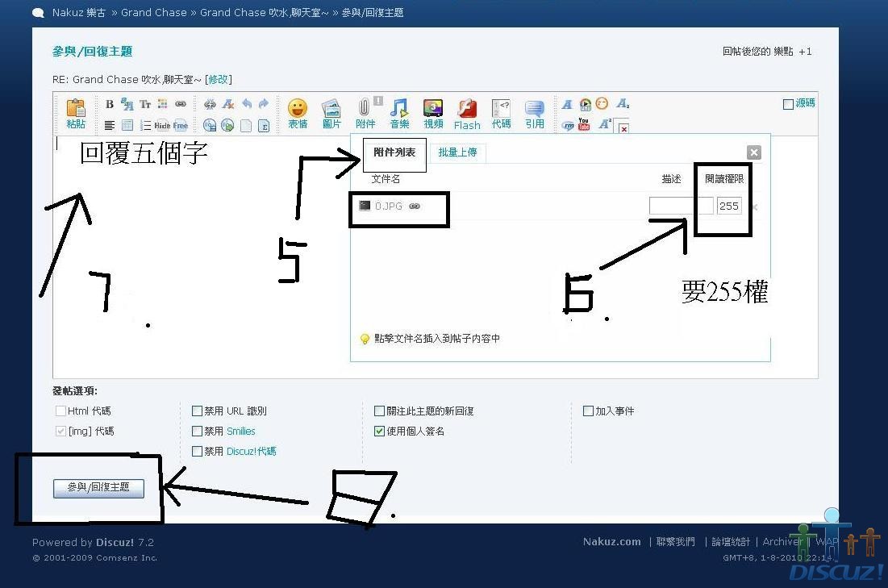Screen dimensions: 888x588
Task: Click the 255 read permission field
Action: click(x=729, y=206)
